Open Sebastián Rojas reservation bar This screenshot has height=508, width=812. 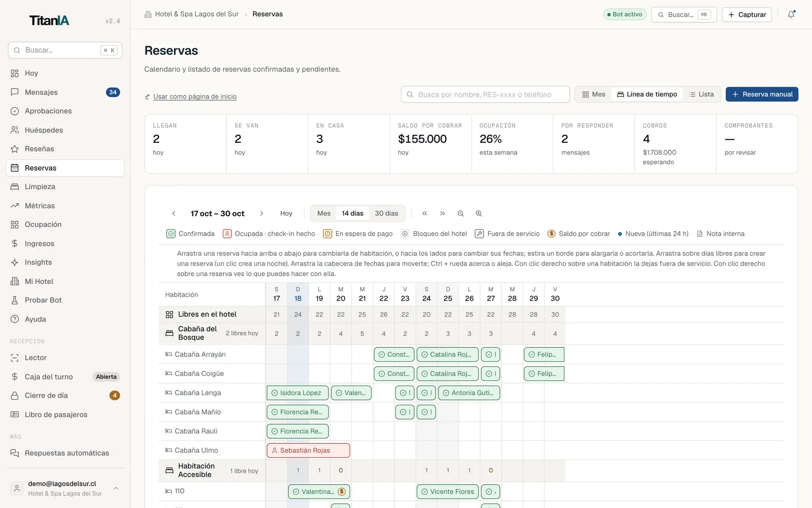pos(308,451)
